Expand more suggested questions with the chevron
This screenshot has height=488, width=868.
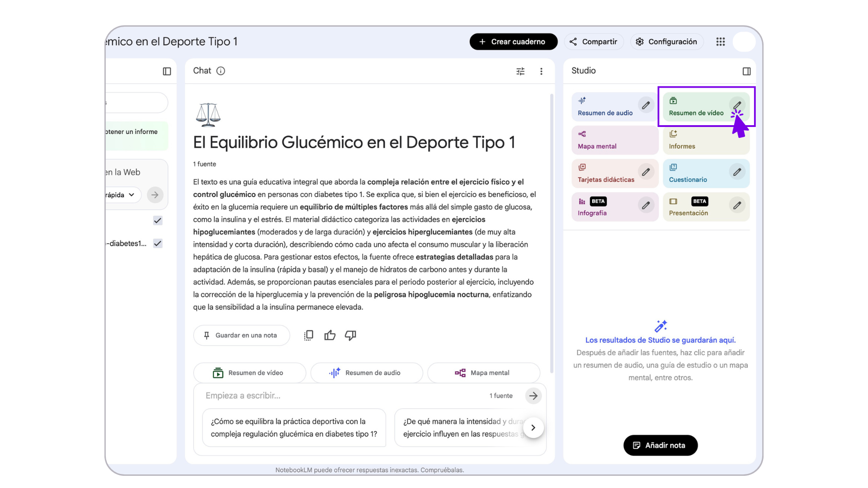point(533,427)
